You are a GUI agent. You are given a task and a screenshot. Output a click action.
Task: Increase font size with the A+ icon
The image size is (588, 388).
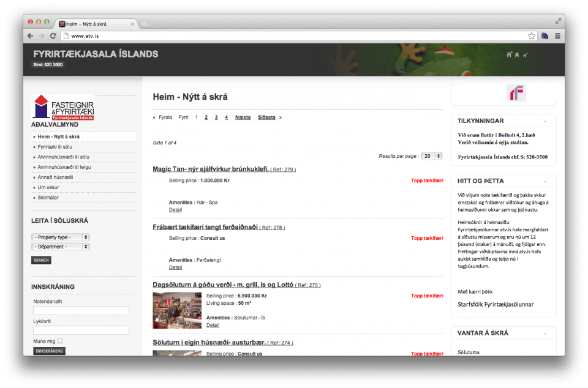[x=509, y=55]
